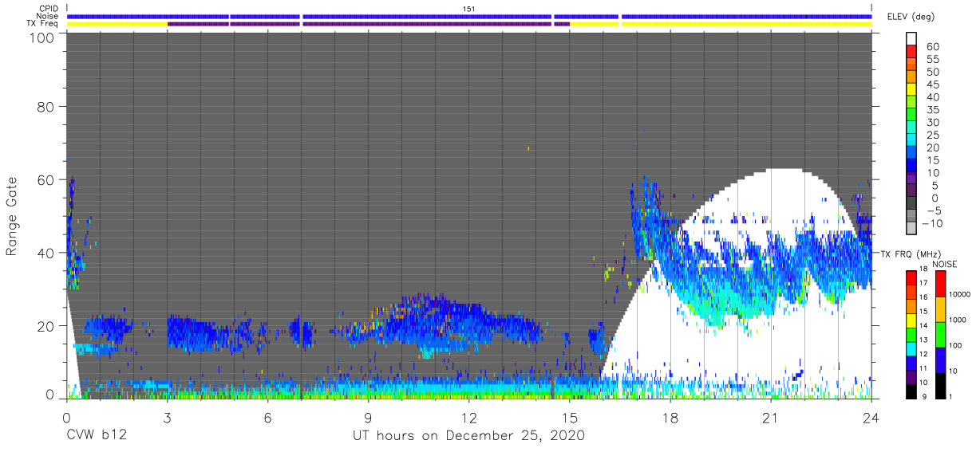Click the 6 tick on UT hours axis

(267, 418)
